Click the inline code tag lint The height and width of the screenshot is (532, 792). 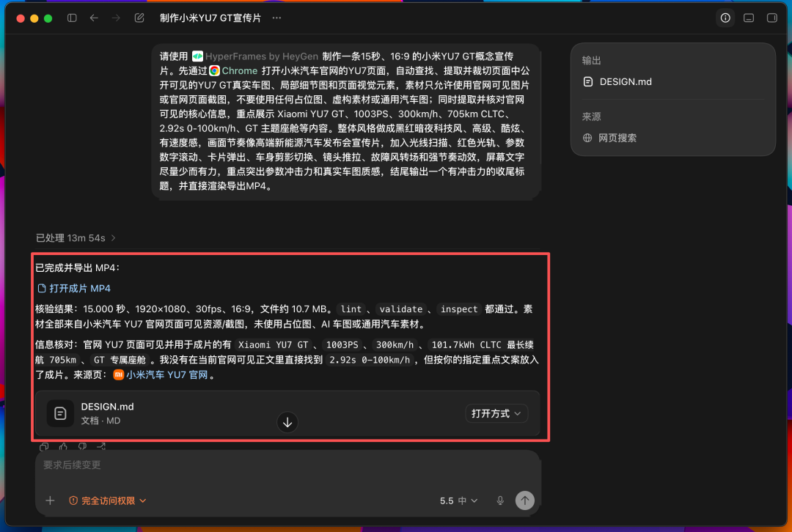pos(351,309)
